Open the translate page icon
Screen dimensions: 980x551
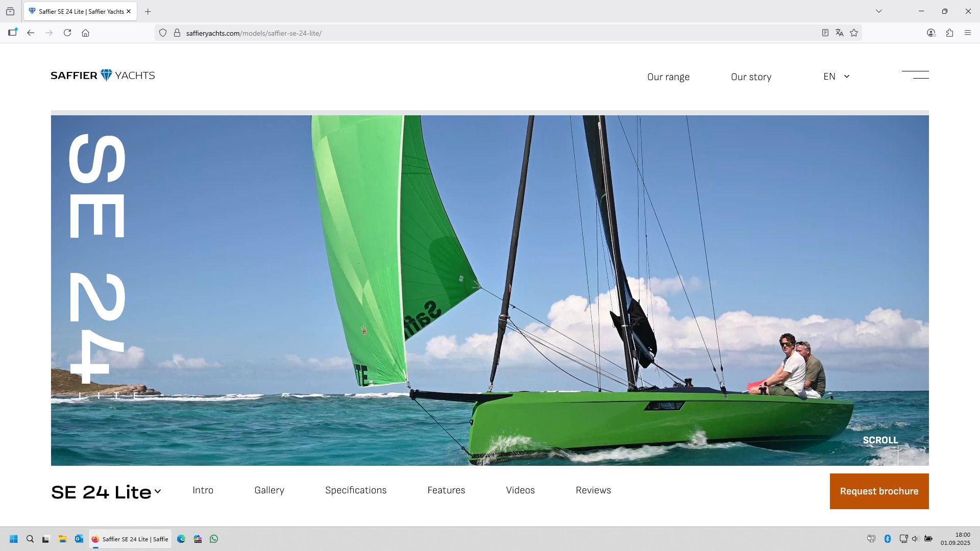pyautogui.click(x=839, y=33)
